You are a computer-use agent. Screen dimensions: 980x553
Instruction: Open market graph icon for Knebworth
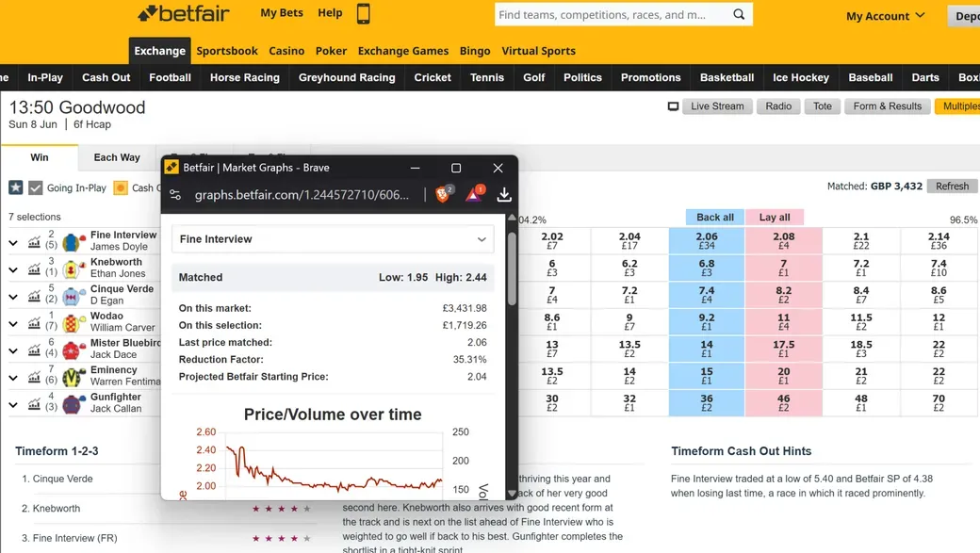coord(34,268)
